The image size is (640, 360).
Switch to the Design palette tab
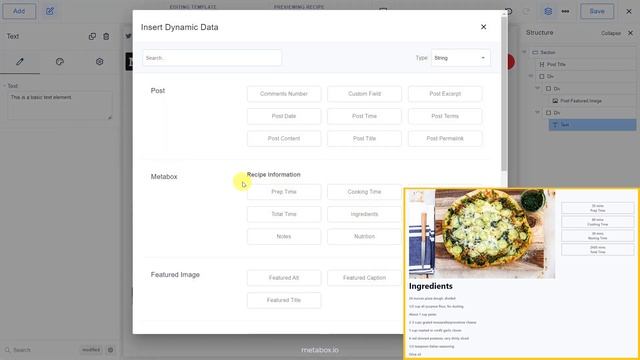pyautogui.click(x=60, y=62)
